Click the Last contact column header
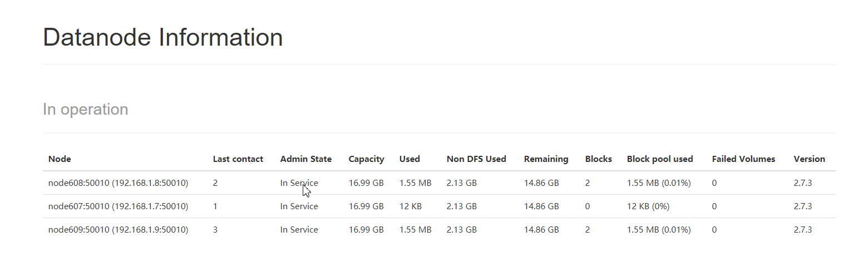Viewport: 868px width, 271px height. coord(238,159)
